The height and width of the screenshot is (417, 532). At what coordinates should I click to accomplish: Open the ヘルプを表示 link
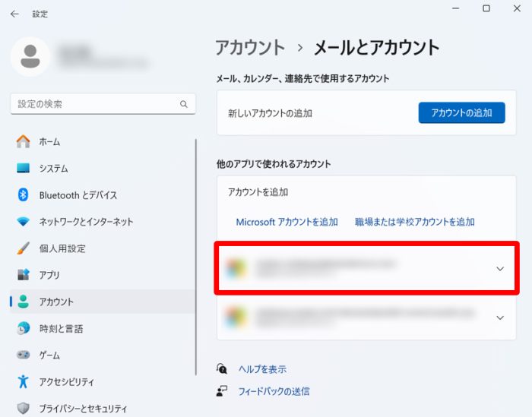pos(261,369)
